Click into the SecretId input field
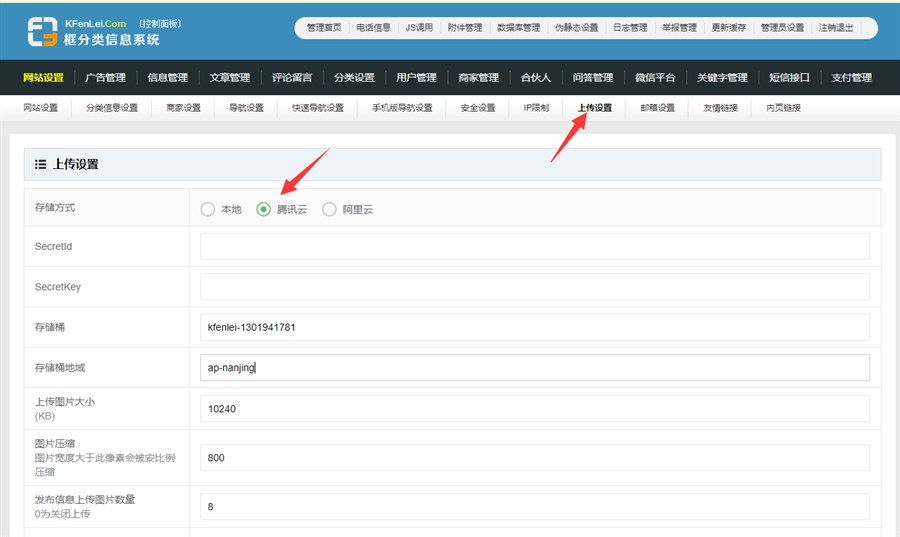 (x=534, y=247)
